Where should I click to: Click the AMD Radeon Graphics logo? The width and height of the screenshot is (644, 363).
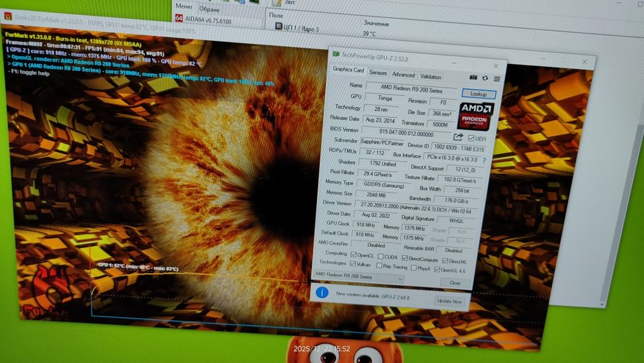476,116
